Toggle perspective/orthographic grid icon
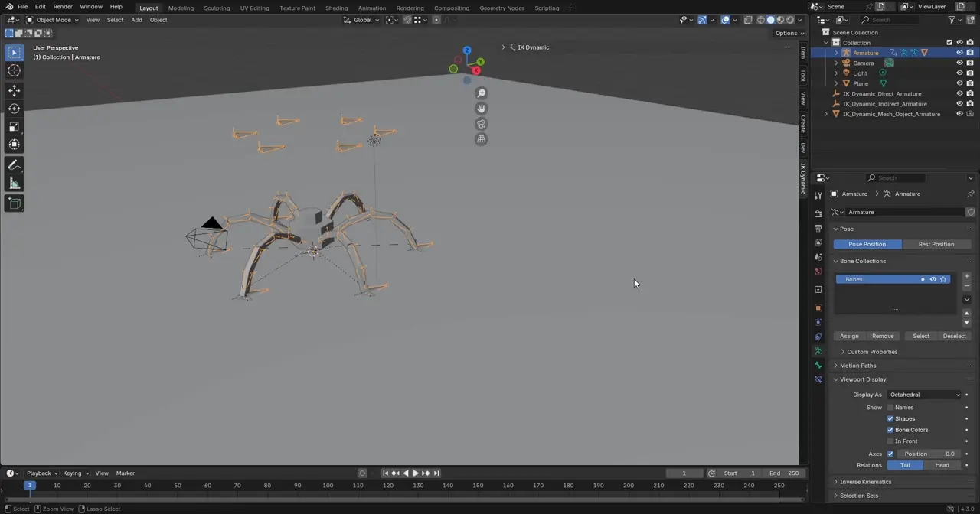Image resolution: width=980 pixels, height=514 pixels. pyautogui.click(x=481, y=139)
